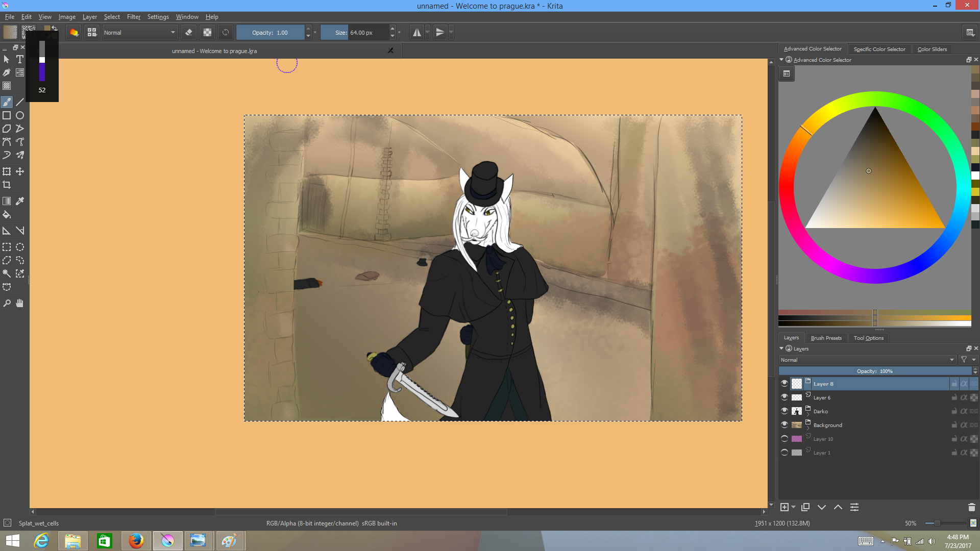Select the Fill bucket tool
980x551 pixels.
[x=7, y=215]
